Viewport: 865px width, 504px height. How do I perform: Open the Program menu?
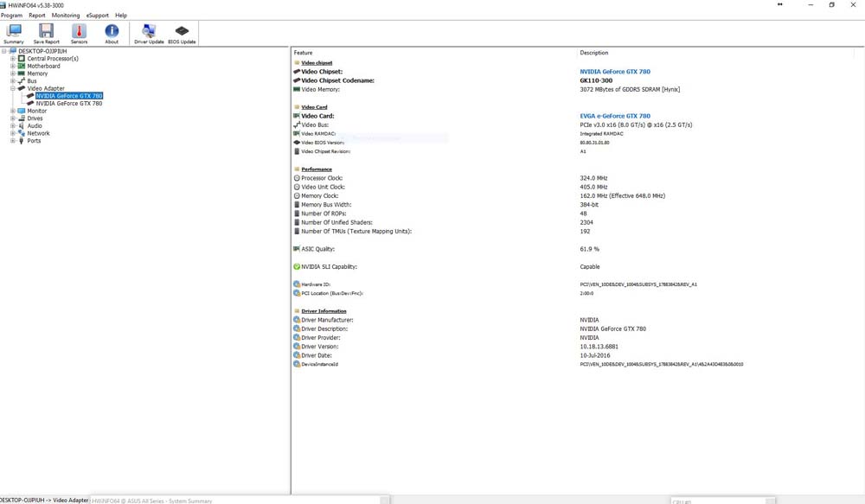pyautogui.click(x=11, y=16)
